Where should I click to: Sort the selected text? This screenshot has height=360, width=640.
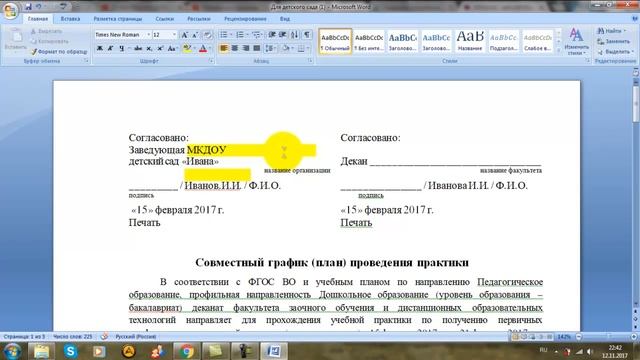click(x=294, y=35)
